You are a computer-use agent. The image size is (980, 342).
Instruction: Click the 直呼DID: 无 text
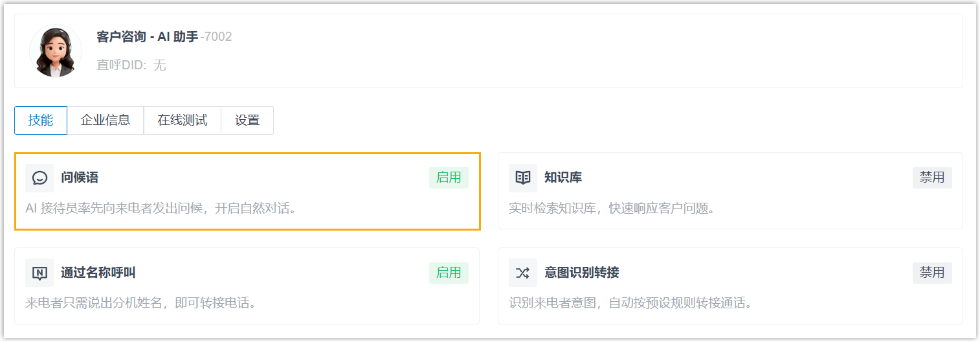pyautogui.click(x=131, y=65)
